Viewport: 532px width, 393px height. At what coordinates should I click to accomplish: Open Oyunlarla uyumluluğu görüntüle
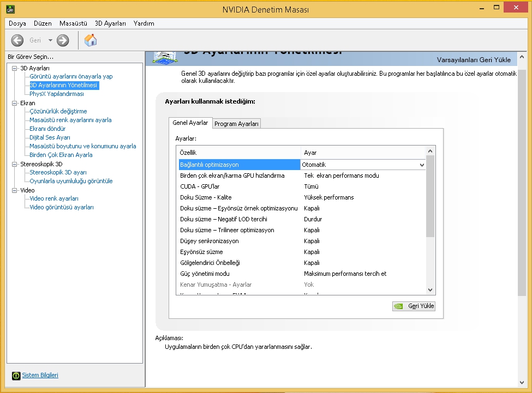click(71, 181)
